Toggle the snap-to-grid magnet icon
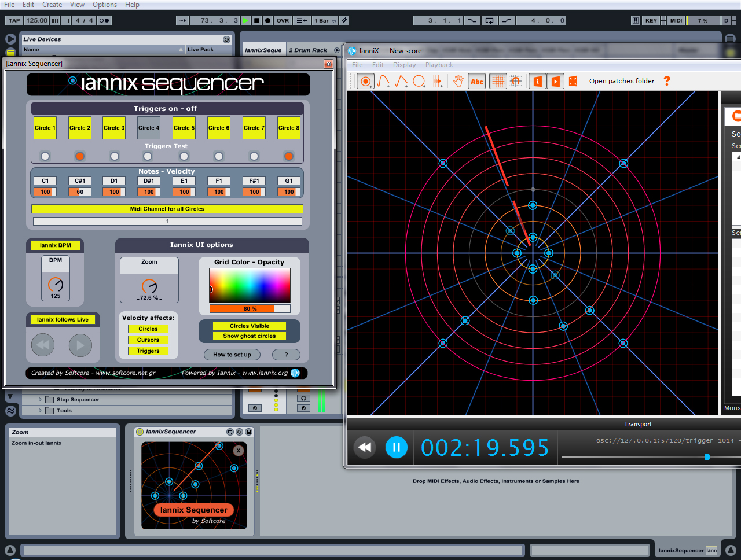Image resolution: width=741 pixels, height=560 pixels. tap(516, 82)
